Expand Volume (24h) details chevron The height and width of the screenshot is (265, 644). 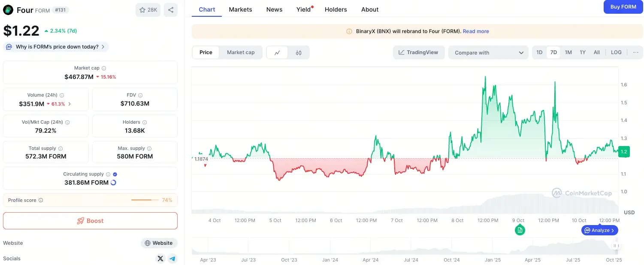click(x=70, y=104)
